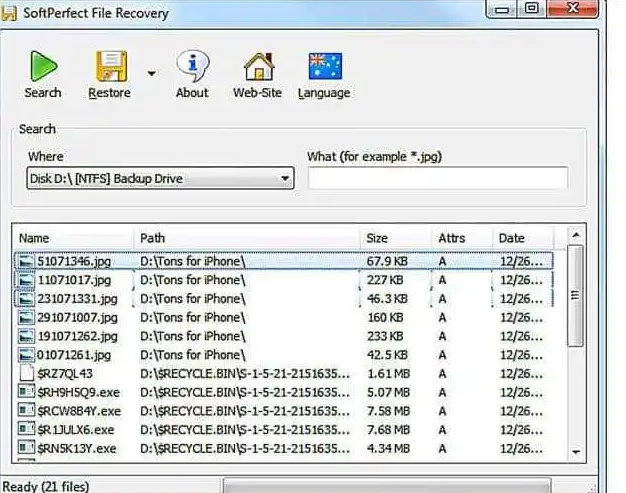This screenshot has width=626, height=493.
Task: Click file name 291071007.jpg
Action: point(77,318)
